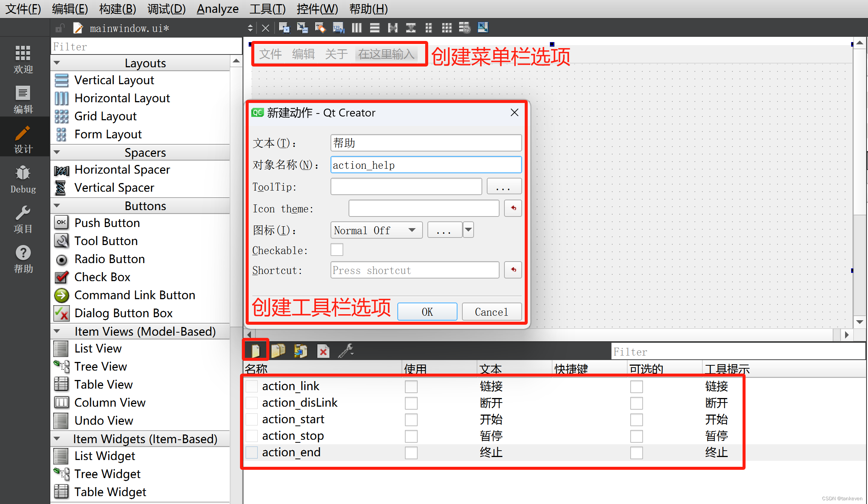Reset the Shortcut field with red arrow
The height and width of the screenshot is (504, 868).
tap(513, 270)
